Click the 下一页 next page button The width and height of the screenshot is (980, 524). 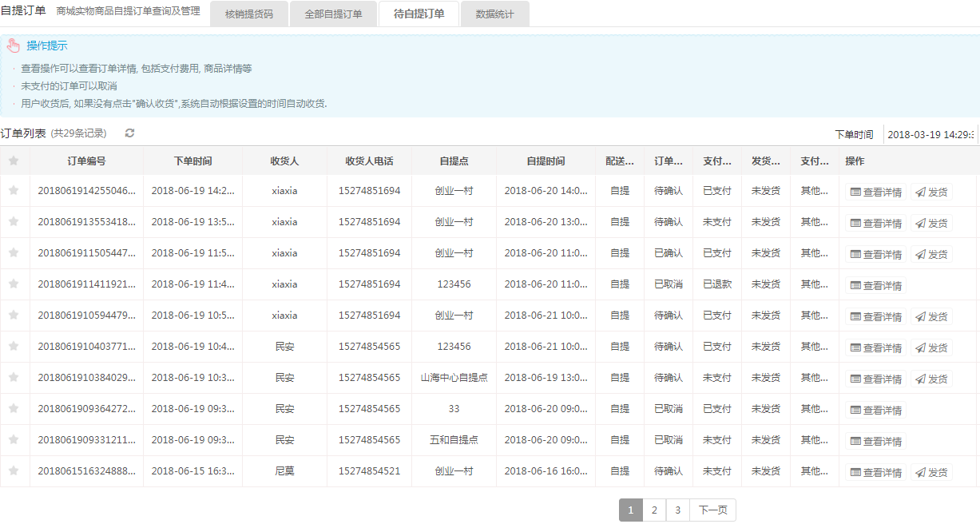(713, 510)
